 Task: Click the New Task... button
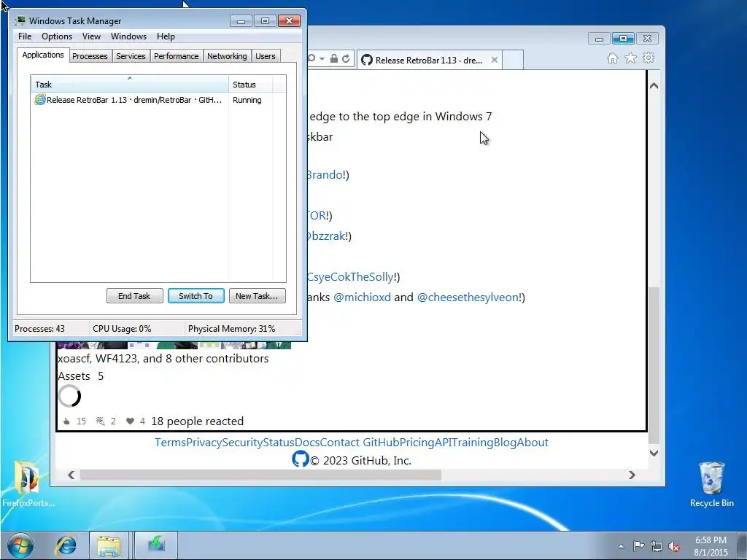coord(257,296)
